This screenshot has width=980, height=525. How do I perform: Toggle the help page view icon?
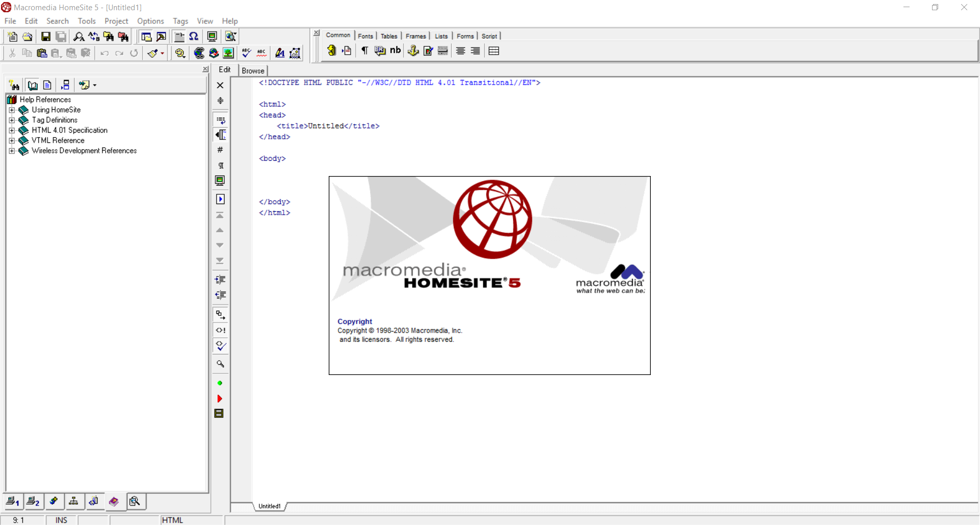coord(47,85)
